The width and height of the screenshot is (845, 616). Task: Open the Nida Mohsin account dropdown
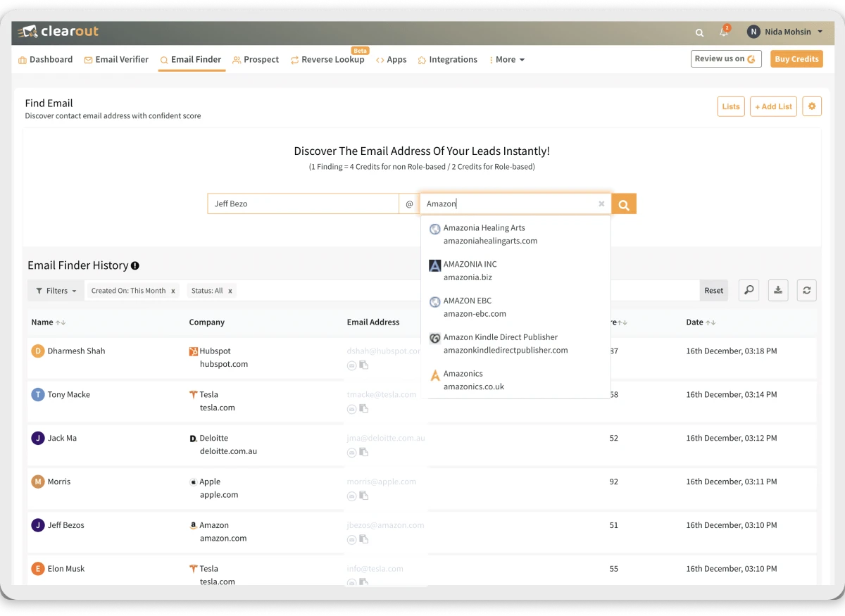pyautogui.click(x=785, y=32)
